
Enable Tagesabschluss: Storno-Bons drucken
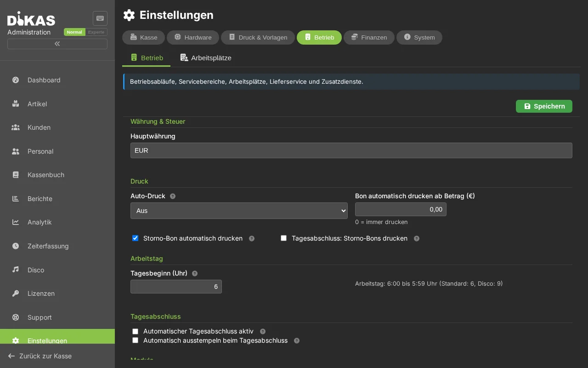click(283, 238)
